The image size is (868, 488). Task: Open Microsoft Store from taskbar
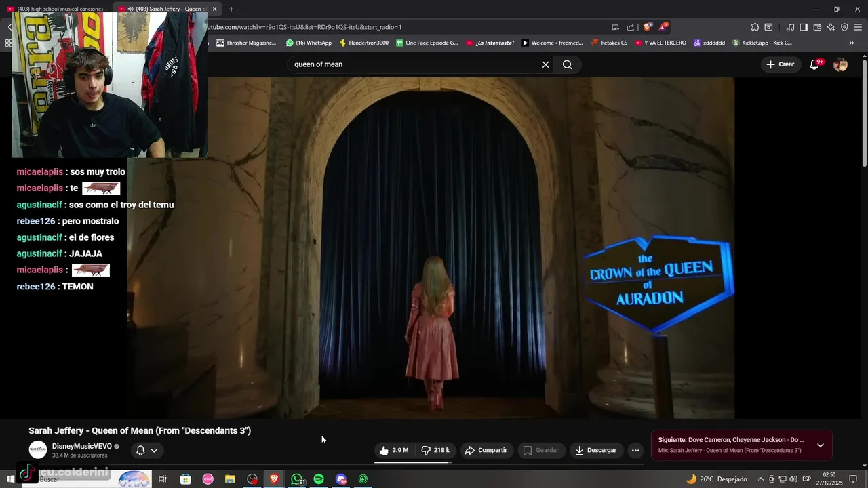click(185, 479)
